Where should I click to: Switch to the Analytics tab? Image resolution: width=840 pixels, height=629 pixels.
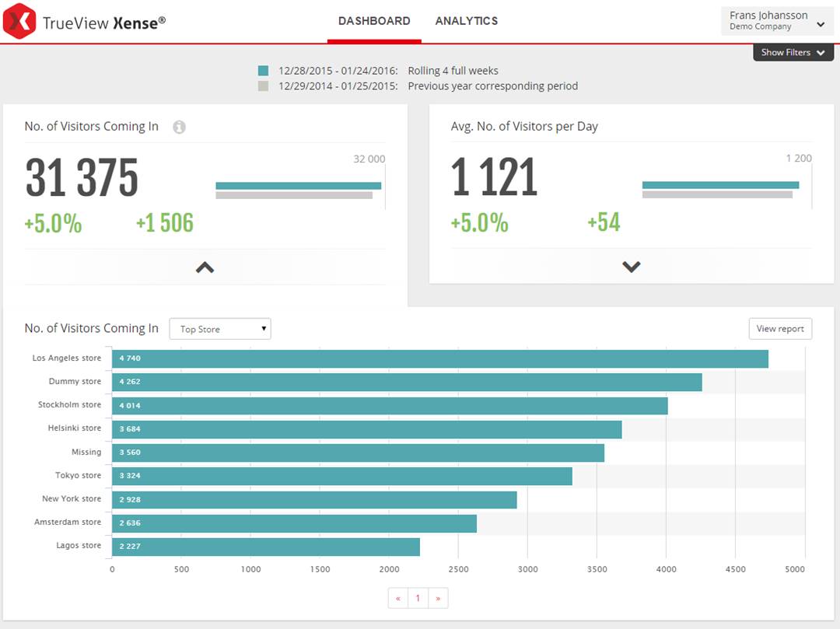pos(467,21)
